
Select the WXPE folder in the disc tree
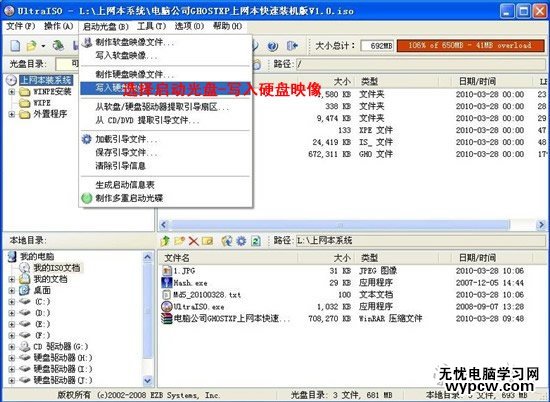[42, 103]
